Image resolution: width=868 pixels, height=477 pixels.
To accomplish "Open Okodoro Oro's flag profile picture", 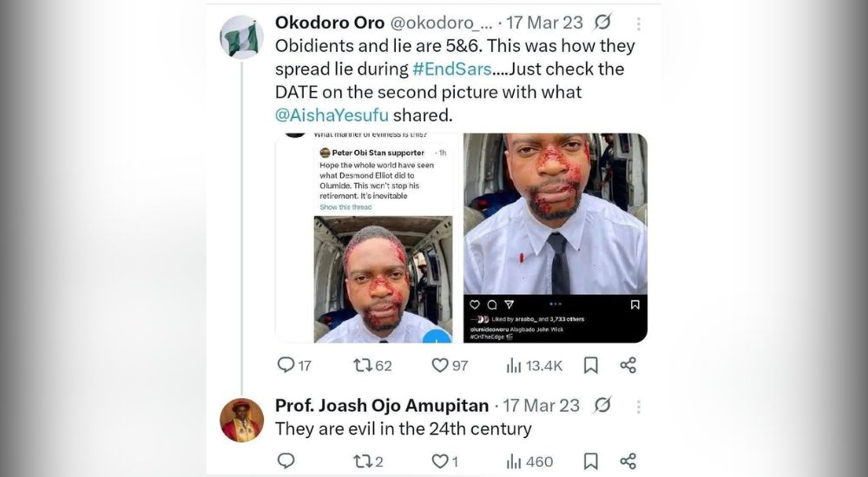I will click(x=242, y=38).
